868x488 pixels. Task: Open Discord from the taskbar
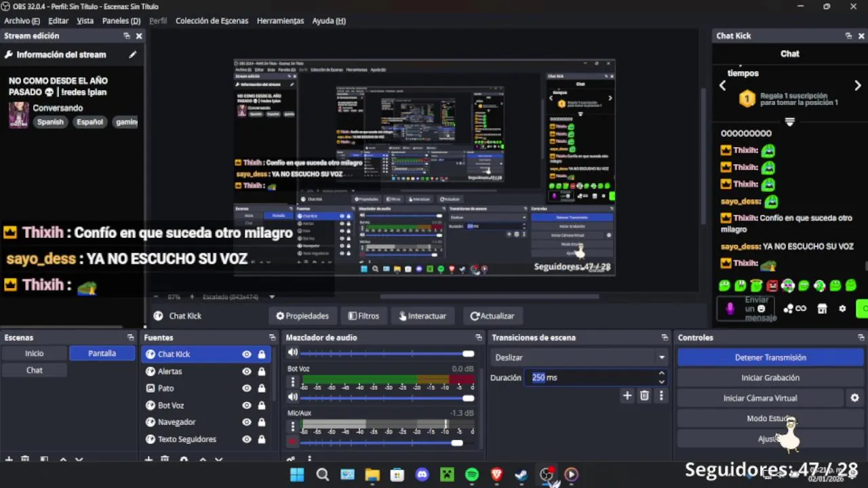coord(422,475)
